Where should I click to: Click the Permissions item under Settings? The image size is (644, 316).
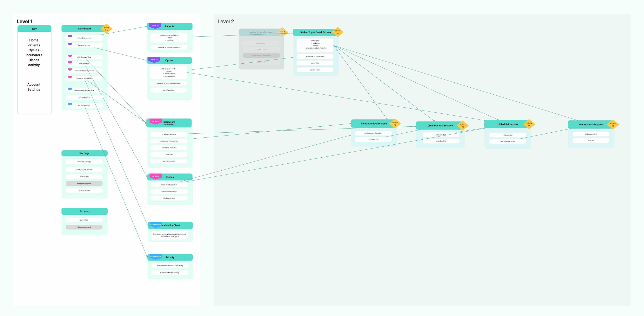(x=84, y=177)
